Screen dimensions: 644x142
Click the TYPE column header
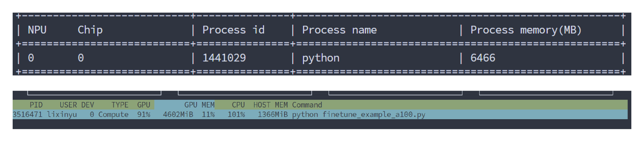click(x=120, y=105)
